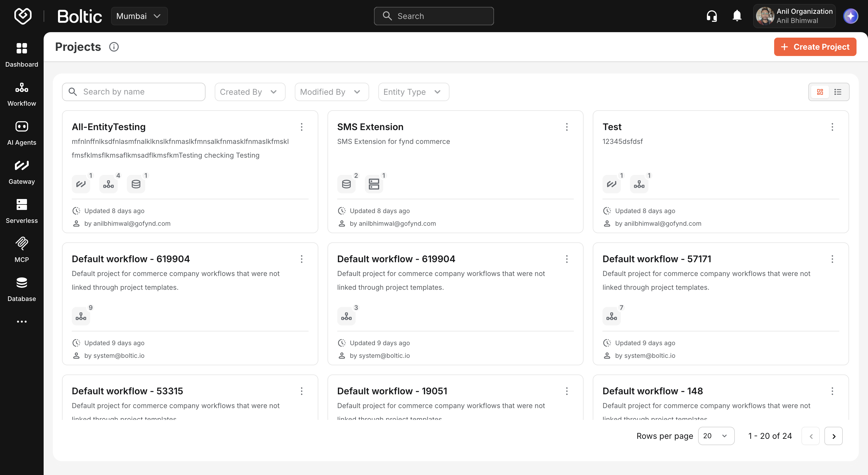
Task: Click 'by system@boltic.io' in Default workflow - 57171 card
Action: [x=645, y=356]
